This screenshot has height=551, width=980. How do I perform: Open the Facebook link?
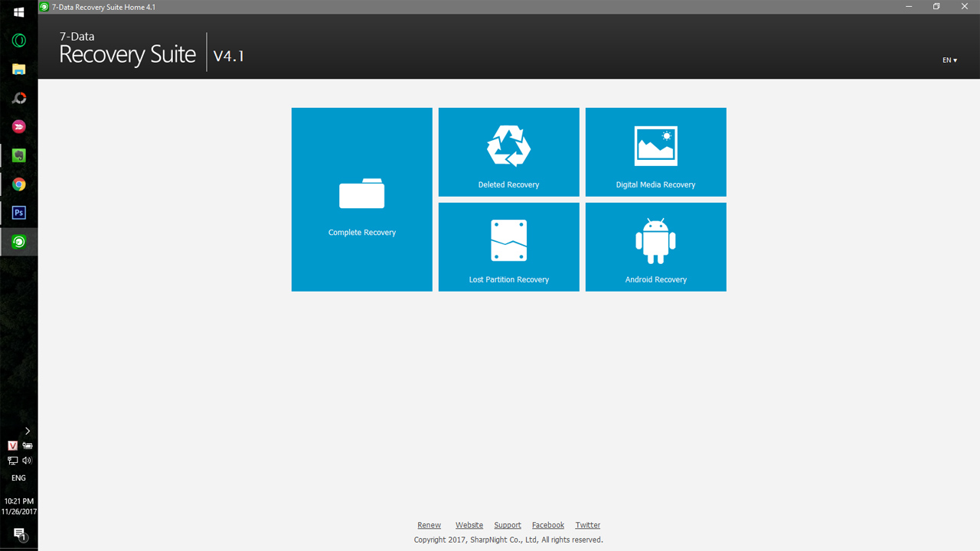(548, 525)
